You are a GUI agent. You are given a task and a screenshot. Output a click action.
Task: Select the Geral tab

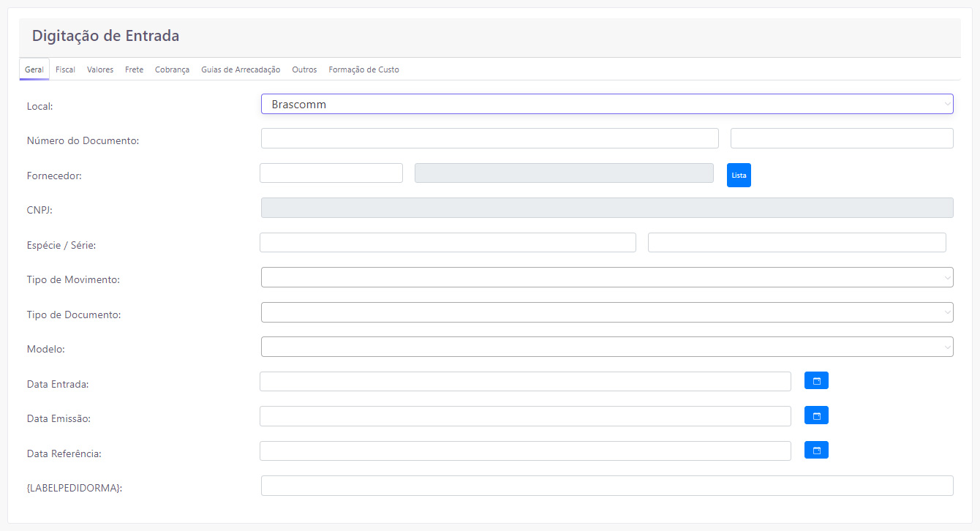34,69
